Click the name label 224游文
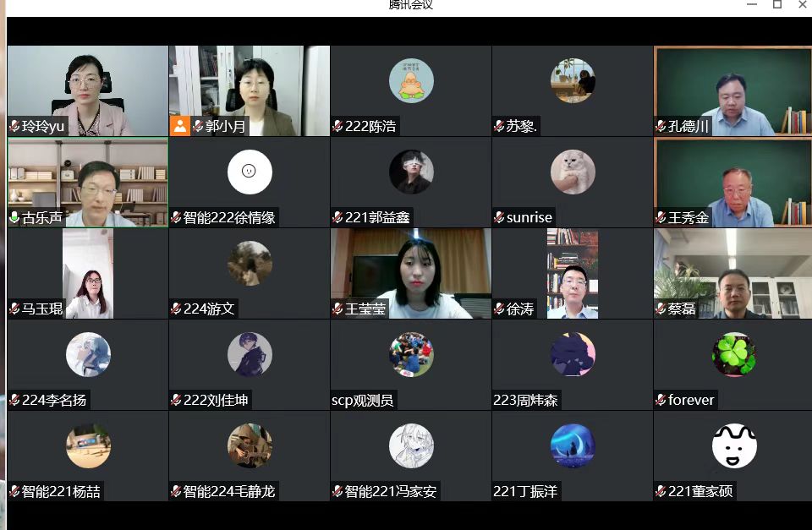This screenshot has height=530, width=812. click(x=209, y=309)
